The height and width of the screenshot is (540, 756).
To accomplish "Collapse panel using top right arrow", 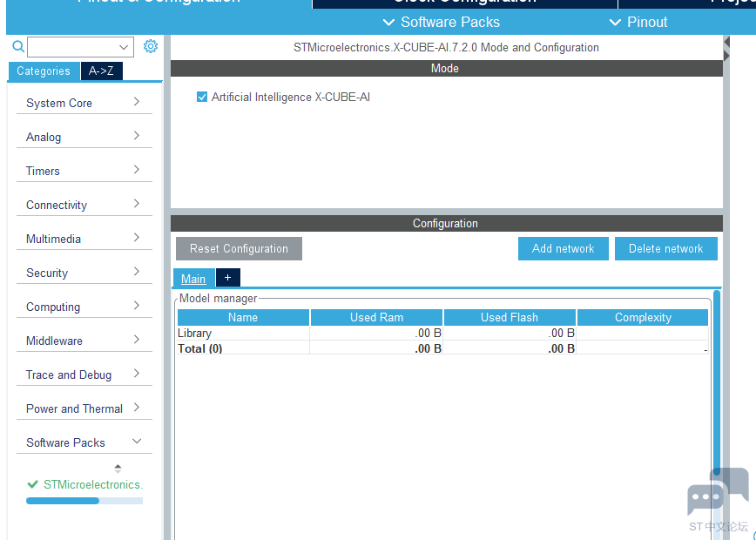I will tap(726, 42).
